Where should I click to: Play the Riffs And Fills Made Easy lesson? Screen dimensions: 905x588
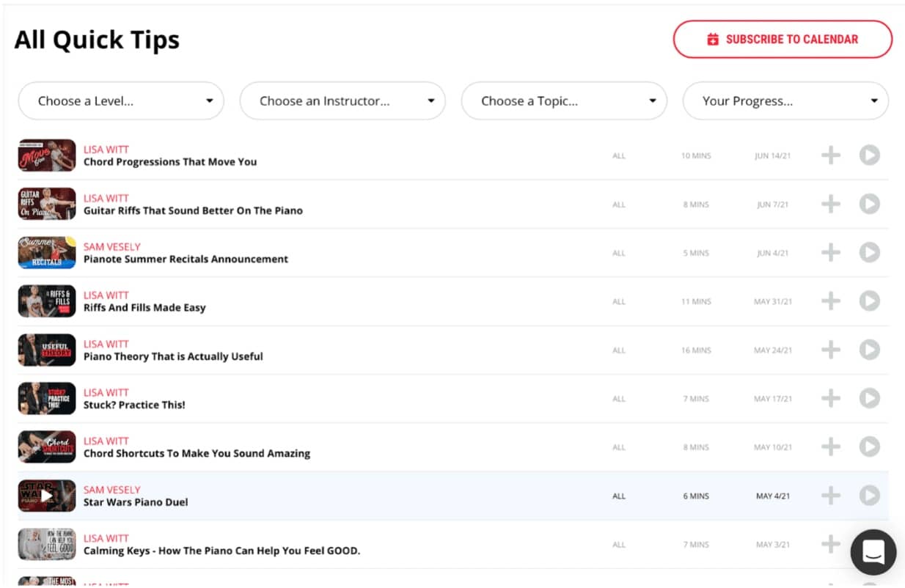[869, 301]
